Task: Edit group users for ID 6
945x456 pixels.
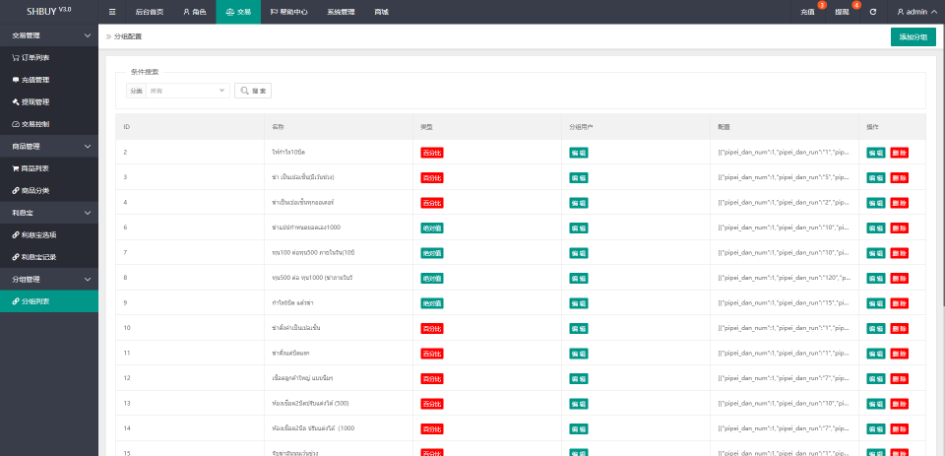Action: point(579,228)
